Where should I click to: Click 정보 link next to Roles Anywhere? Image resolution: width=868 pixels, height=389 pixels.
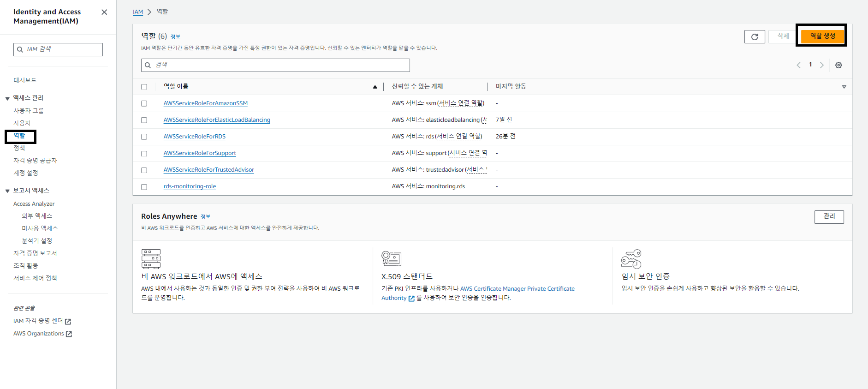(x=205, y=217)
